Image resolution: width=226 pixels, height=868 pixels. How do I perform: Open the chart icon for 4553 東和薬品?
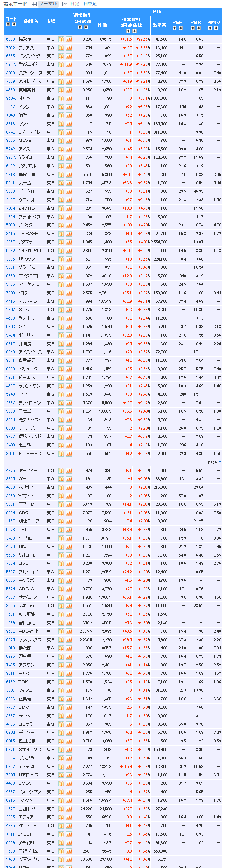(x=69, y=90)
